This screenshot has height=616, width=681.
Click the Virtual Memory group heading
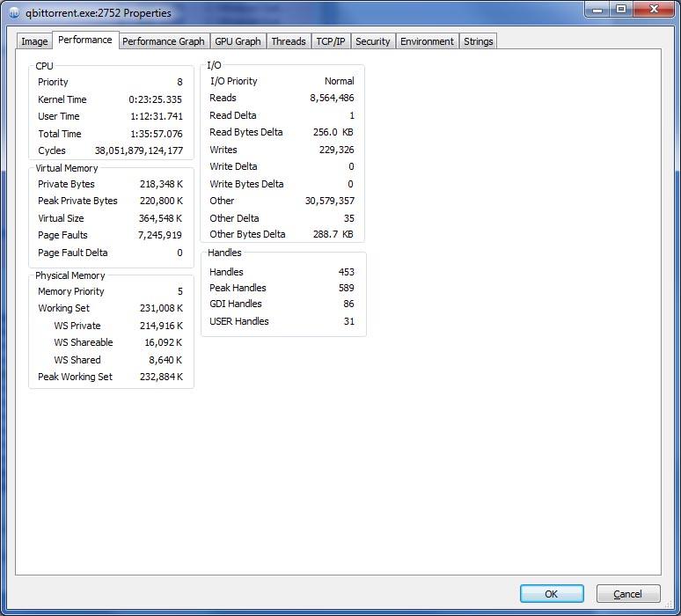(x=67, y=169)
